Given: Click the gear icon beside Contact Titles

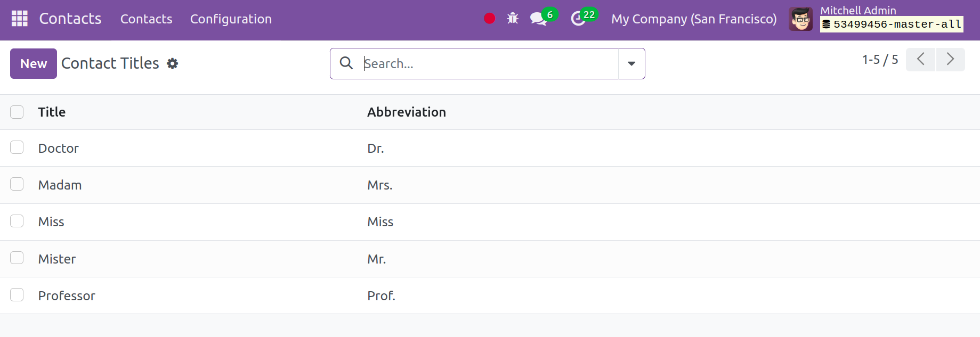Looking at the screenshot, I should point(172,63).
